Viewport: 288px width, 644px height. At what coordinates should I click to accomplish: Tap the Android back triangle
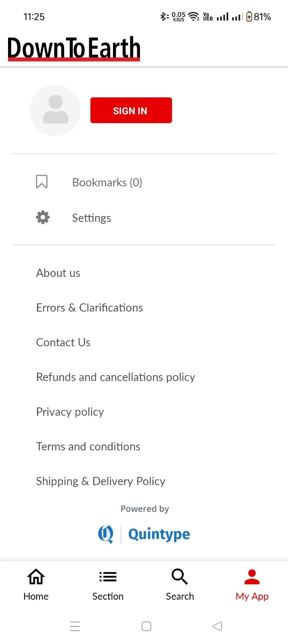point(217,626)
